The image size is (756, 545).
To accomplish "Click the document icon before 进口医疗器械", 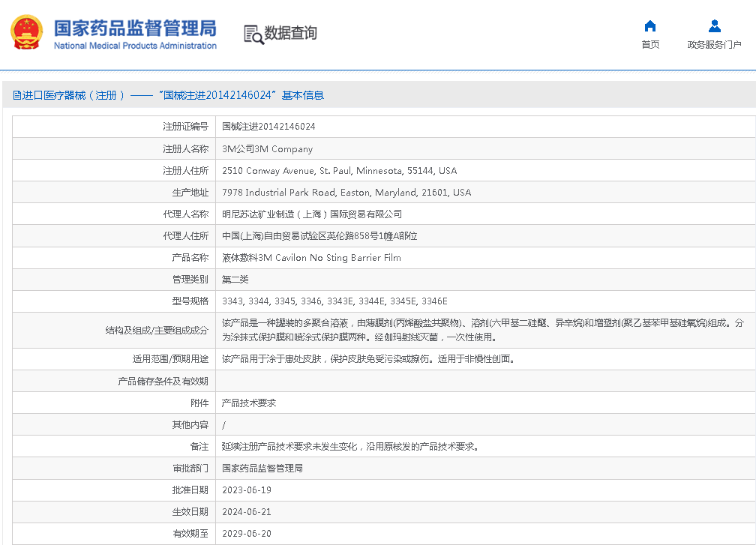I will click(x=16, y=95).
